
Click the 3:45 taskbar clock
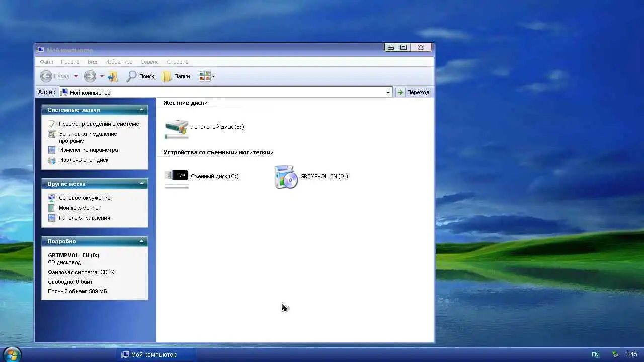coord(631,354)
